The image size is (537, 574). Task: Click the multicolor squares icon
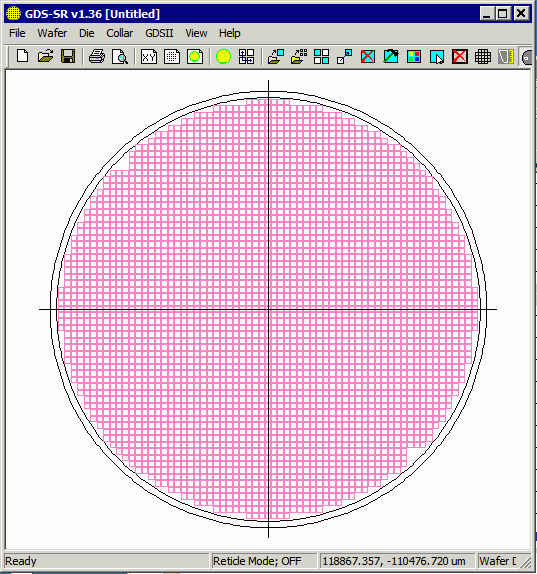click(414, 56)
